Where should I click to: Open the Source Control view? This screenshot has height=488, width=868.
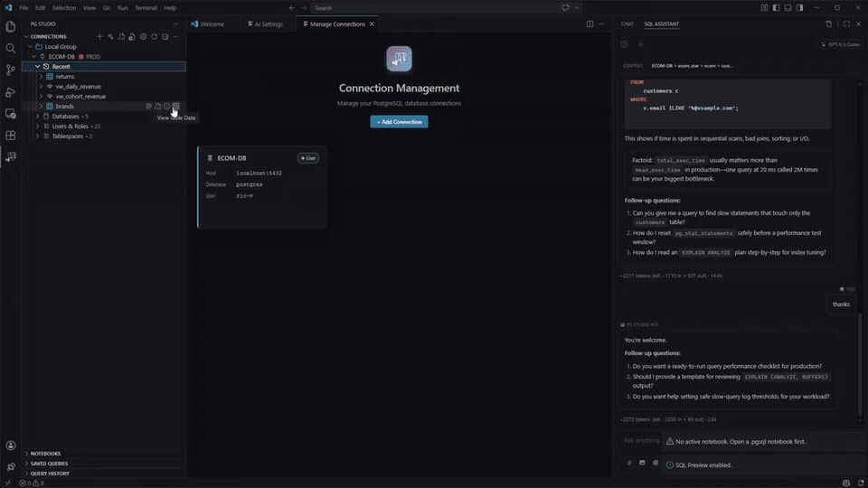11,70
